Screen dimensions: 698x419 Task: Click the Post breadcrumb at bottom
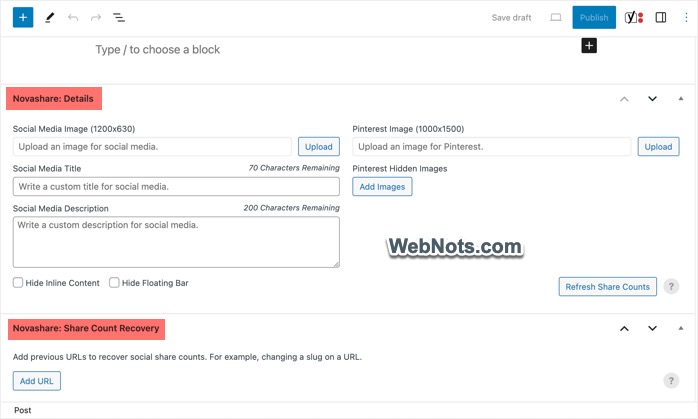pyautogui.click(x=23, y=410)
